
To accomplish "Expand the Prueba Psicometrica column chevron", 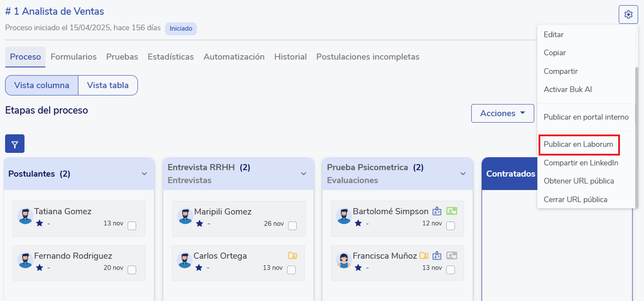I will click(x=463, y=174).
